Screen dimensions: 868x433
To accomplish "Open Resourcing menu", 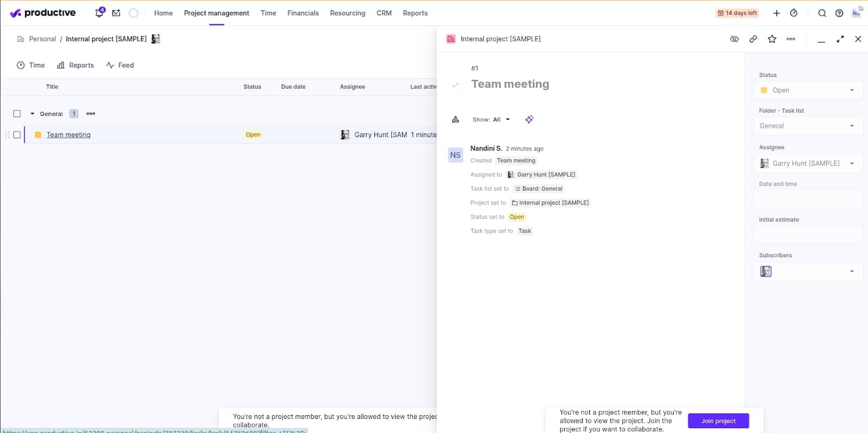I will click(348, 13).
